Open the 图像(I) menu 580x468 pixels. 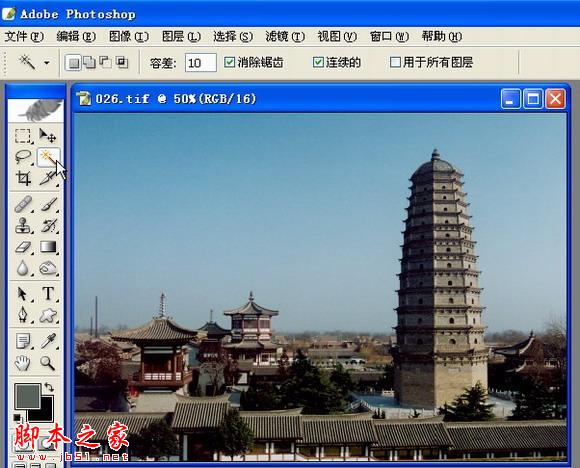[x=129, y=36]
